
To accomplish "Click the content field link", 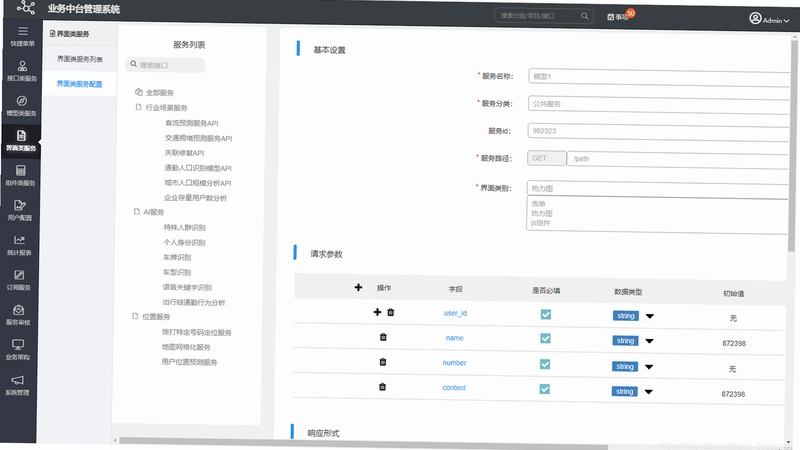I will coord(454,388).
